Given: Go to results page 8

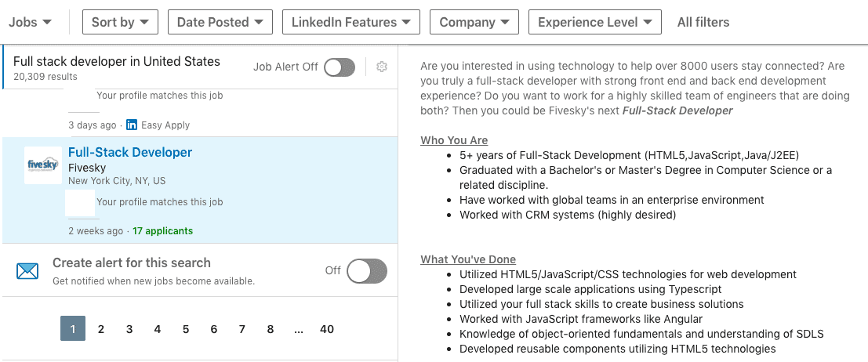Looking at the screenshot, I should pos(271,329).
